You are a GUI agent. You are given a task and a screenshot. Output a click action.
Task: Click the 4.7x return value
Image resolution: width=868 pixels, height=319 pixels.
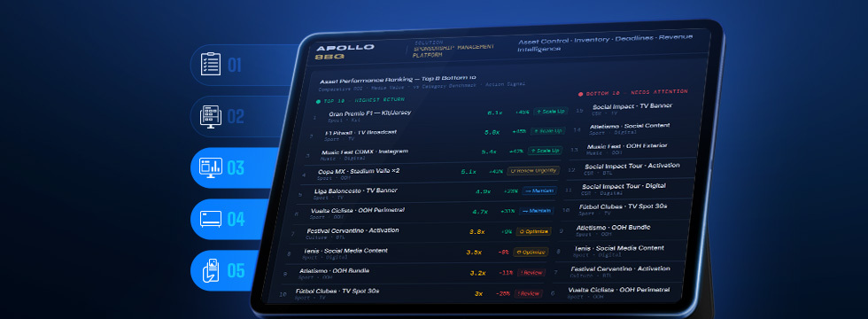(x=479, y=212)
